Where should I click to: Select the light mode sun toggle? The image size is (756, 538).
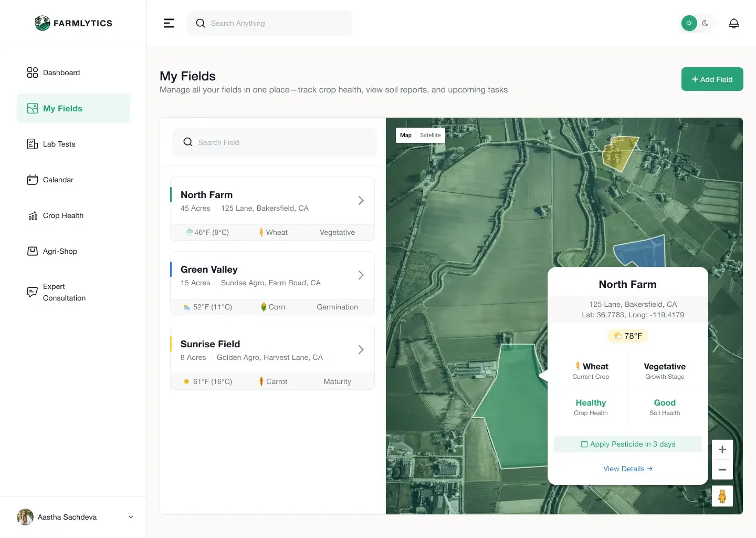pos(689,23)
